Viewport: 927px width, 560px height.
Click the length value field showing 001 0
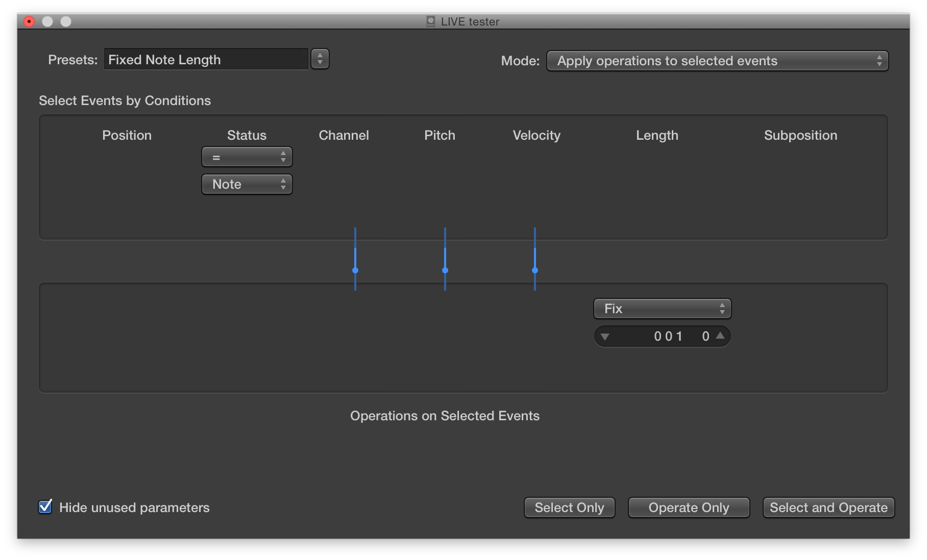pyautogui.click(x=669, y=336)
